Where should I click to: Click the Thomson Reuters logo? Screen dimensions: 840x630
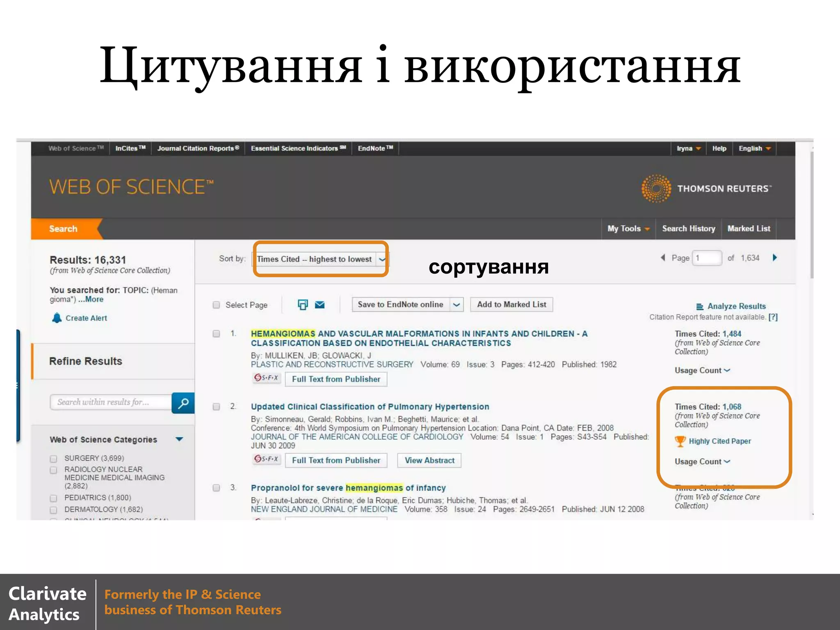click(706, 188)
